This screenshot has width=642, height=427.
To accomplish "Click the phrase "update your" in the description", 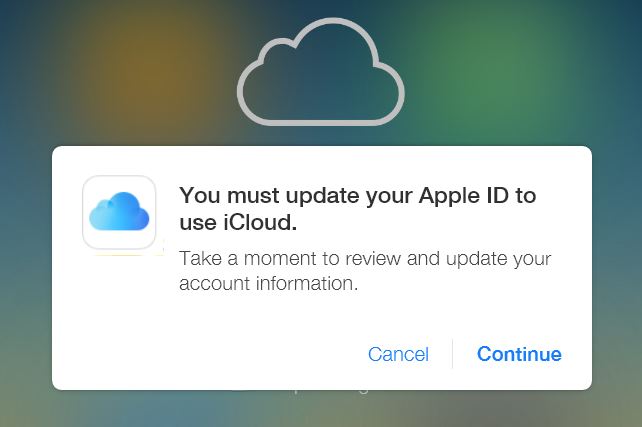I will 498,259.
